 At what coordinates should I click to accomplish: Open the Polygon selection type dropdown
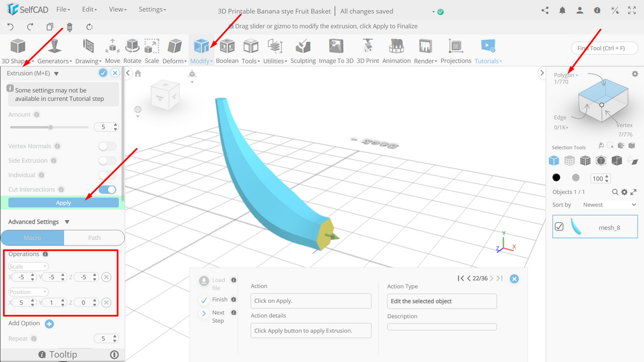[x=566, y=75]
